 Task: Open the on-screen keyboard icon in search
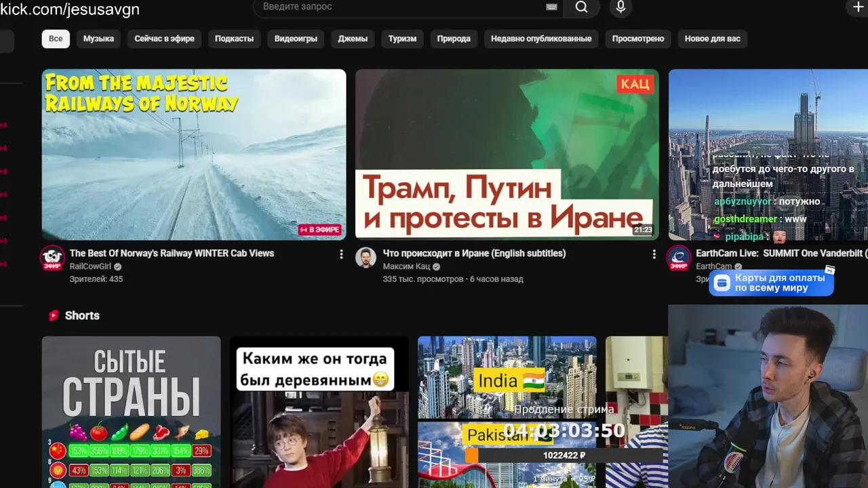click(551, 7)
